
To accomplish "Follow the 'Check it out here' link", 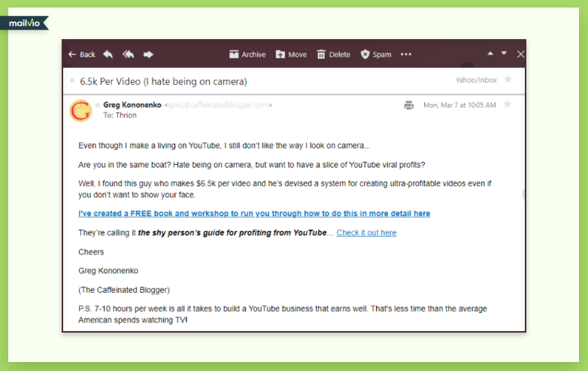I will (366, 233).
